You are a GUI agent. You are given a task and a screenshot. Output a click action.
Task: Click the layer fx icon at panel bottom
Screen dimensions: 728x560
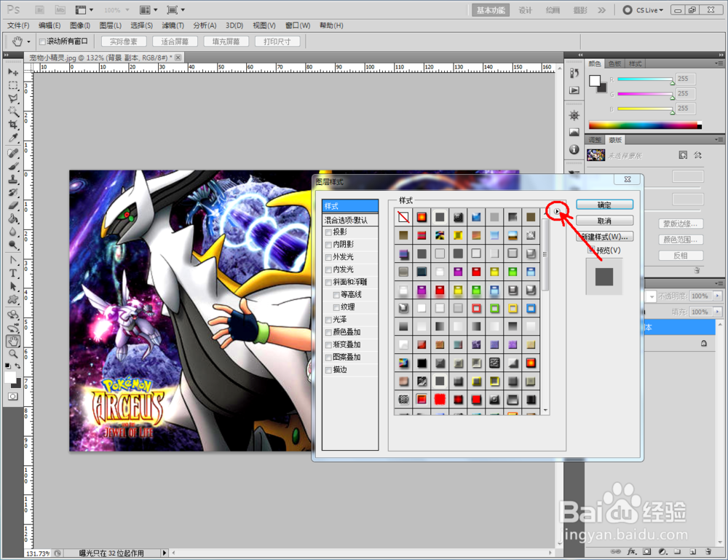point(631,552)
